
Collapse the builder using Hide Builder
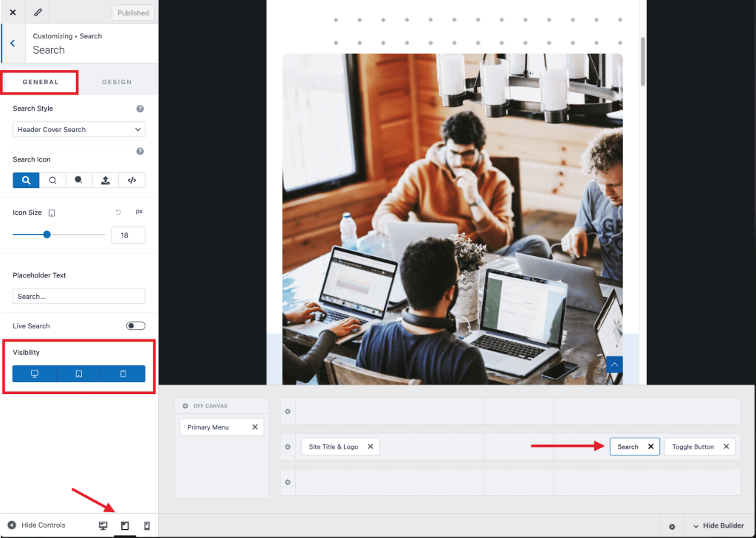(718, 525)
